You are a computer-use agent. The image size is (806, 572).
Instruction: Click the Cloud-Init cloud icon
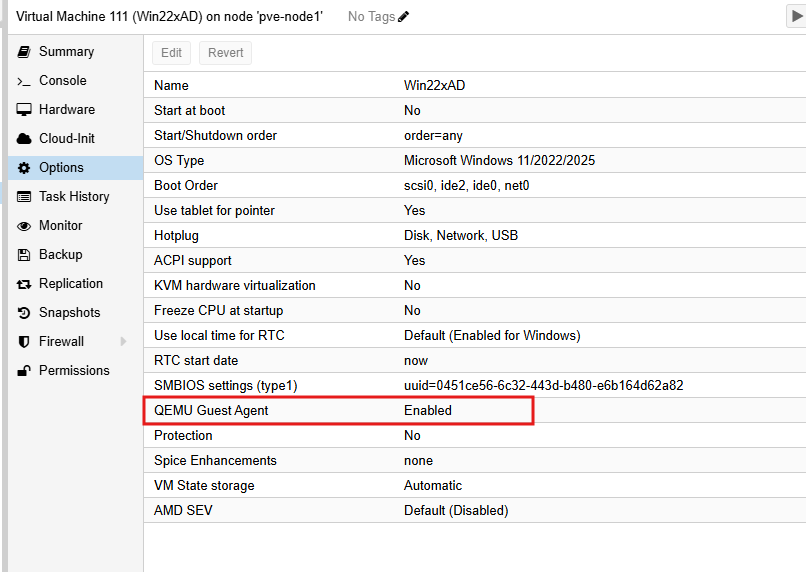pyautogui.click(x=24, y=139)
